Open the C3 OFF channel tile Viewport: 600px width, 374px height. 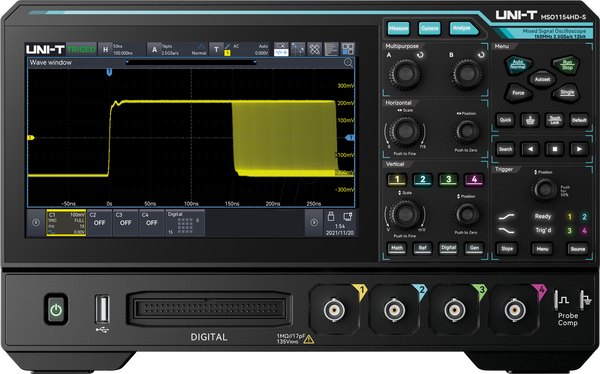125,222
